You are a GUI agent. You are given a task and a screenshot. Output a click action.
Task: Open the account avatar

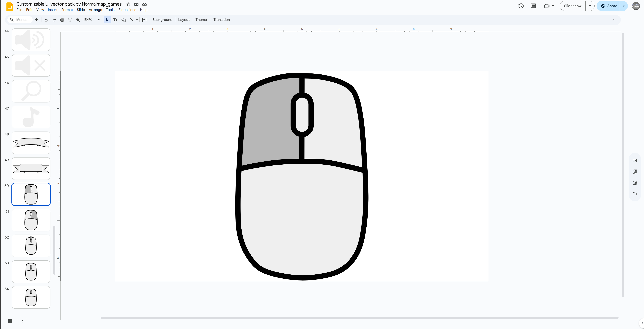point(636,6)
